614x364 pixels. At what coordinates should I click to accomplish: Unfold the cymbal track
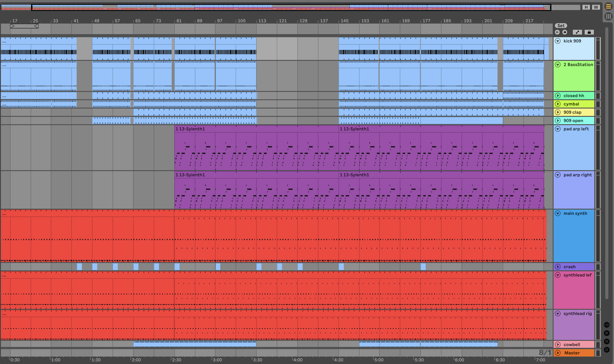(x=558, y=104)
